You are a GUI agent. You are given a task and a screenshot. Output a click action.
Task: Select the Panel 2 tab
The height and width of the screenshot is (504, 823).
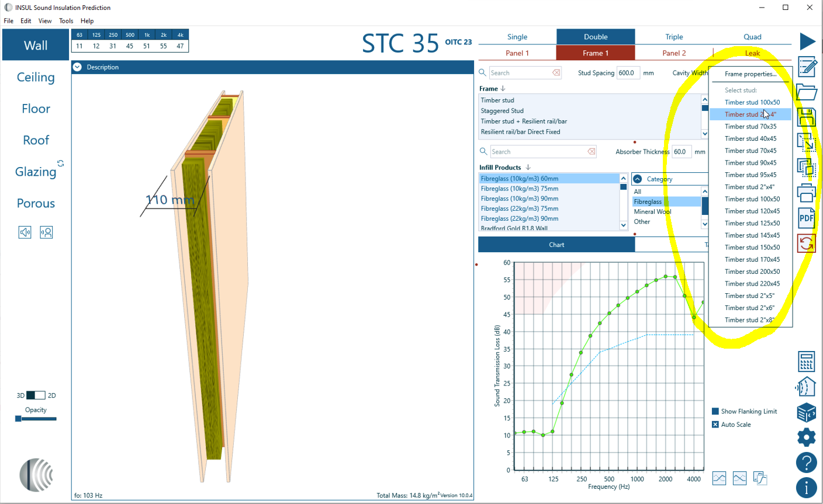point(674,53)
